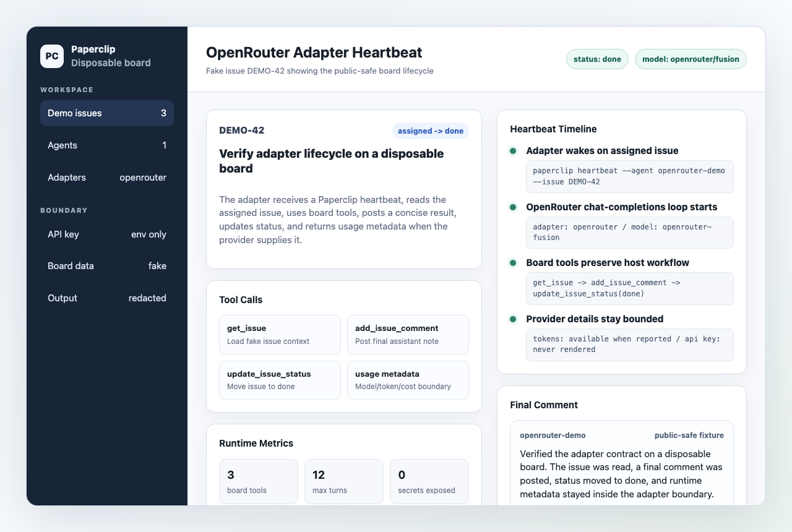This screenshot has height=532, width=792.
Task: Click the Heartbeat Timeline heading
Action: (553, 129)
